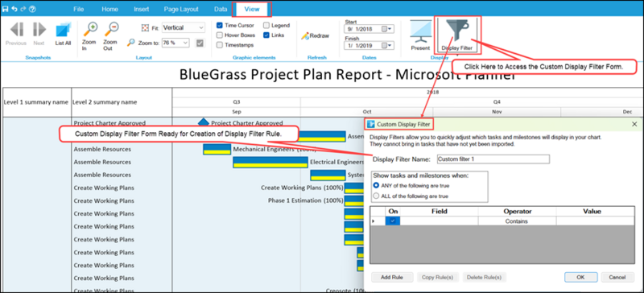Click the Save icon in quick access bar
Image resolution: width=644 pixels, height=293 pixels.
6,9
